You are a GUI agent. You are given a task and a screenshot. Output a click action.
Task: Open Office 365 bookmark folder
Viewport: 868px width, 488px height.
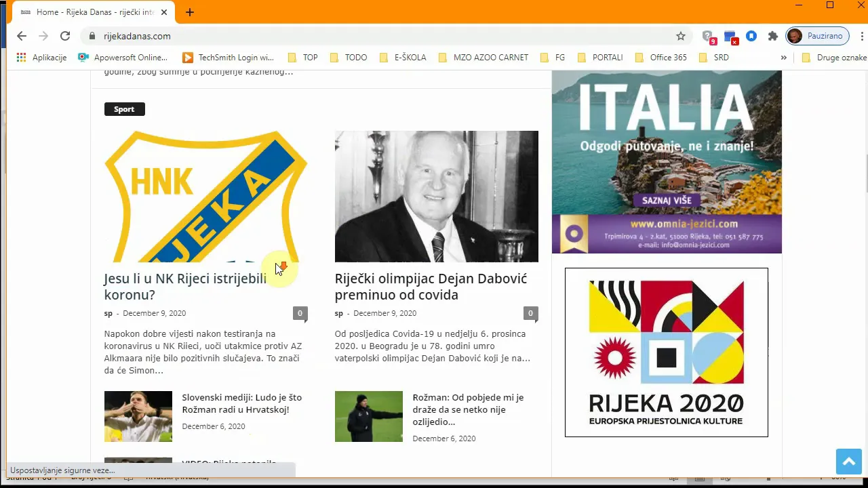click(x=661, y=58)
